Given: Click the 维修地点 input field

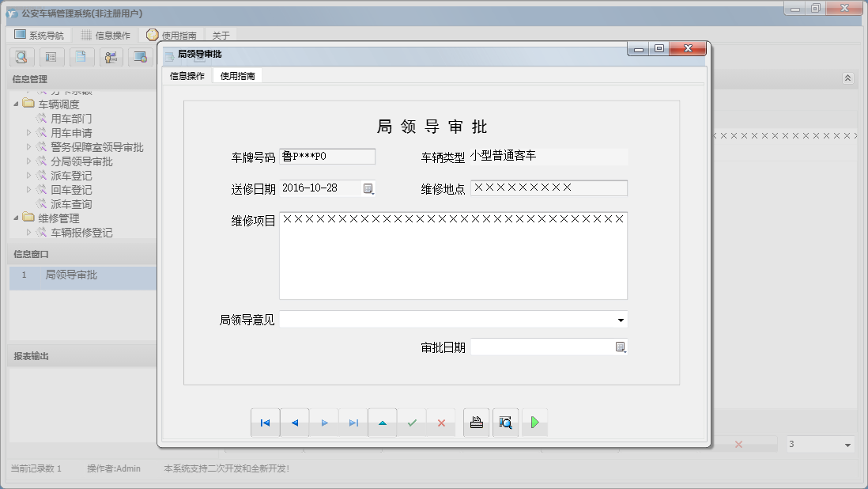Looking at the screenshot, I should pos(549,188).
